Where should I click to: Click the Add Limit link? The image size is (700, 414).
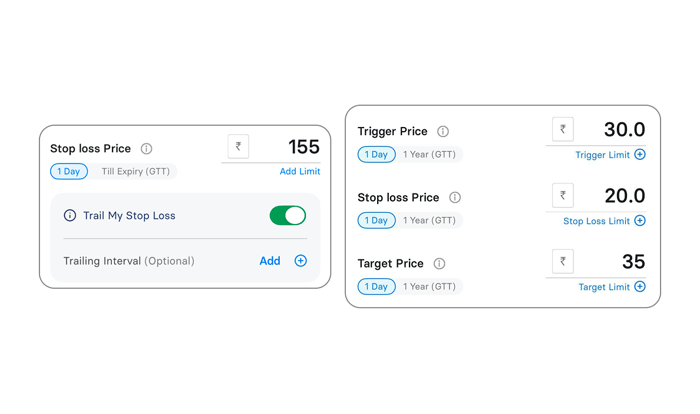[x=300, y=172]
